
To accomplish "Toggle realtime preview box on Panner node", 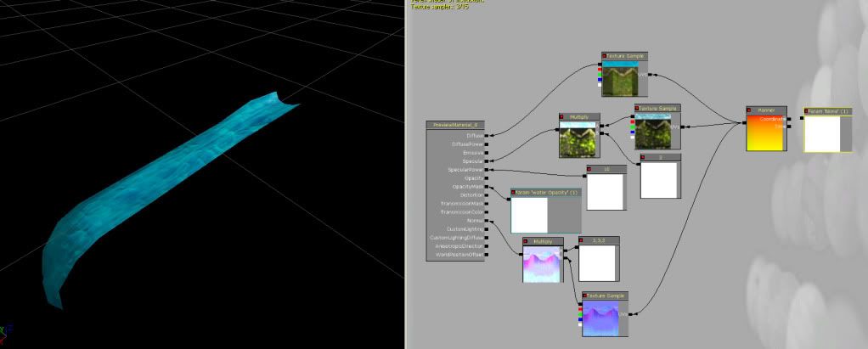I will [749, 110].
